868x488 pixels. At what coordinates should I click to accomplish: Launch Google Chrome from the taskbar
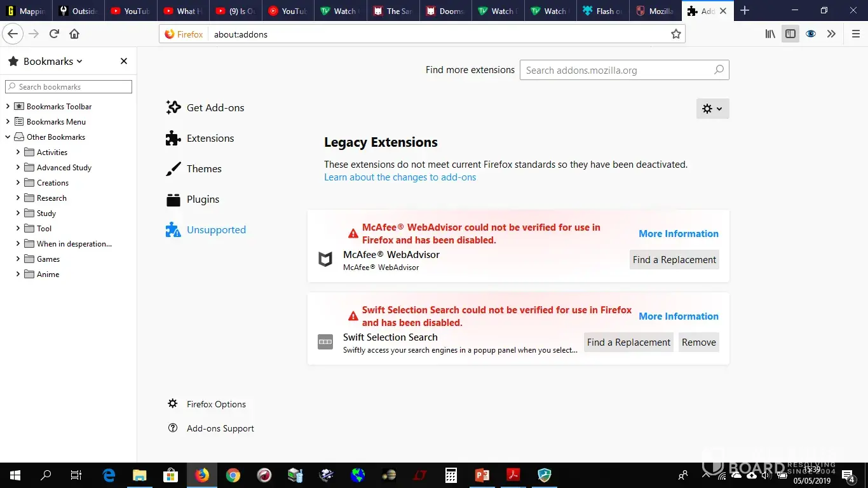click(233, 475)
